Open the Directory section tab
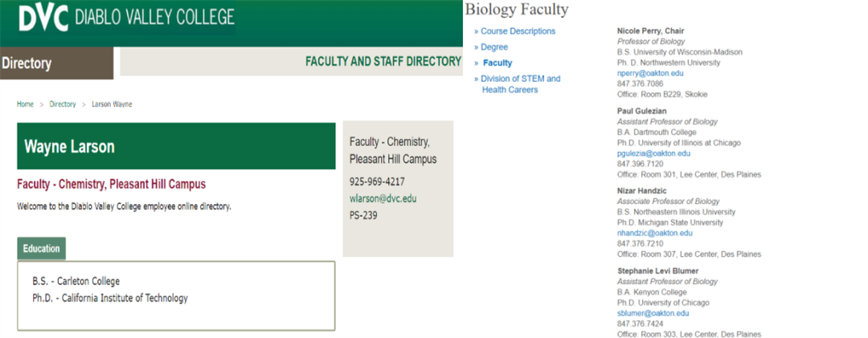868x338 pixels. pyautogui.click(x=27, y=63)
